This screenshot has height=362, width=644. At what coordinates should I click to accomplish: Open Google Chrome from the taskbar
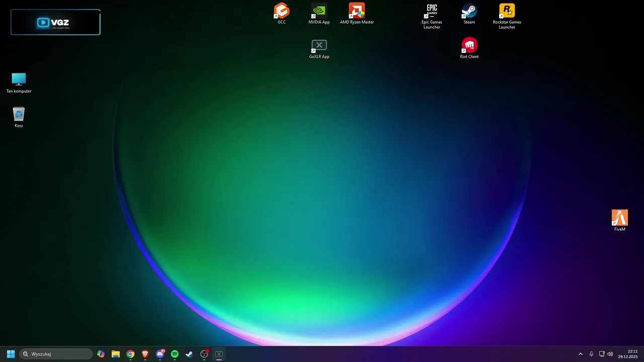click(130, 354)
